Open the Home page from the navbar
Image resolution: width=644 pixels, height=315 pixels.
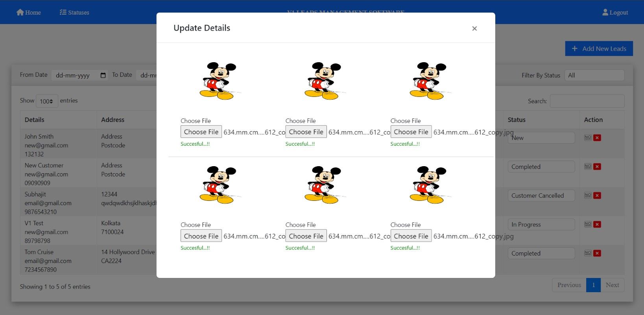pyautogui.click(x=28, y=12)
